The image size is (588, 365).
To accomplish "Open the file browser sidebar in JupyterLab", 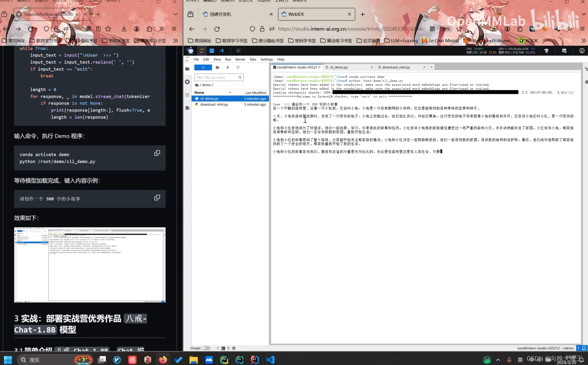I will point(187,69).
